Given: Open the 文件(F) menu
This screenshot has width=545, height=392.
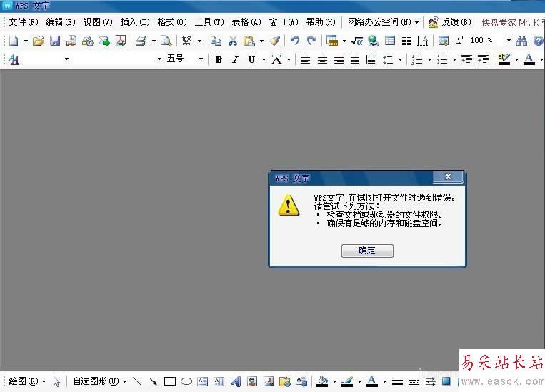Looking at the screenshot, I should (24, 22).
